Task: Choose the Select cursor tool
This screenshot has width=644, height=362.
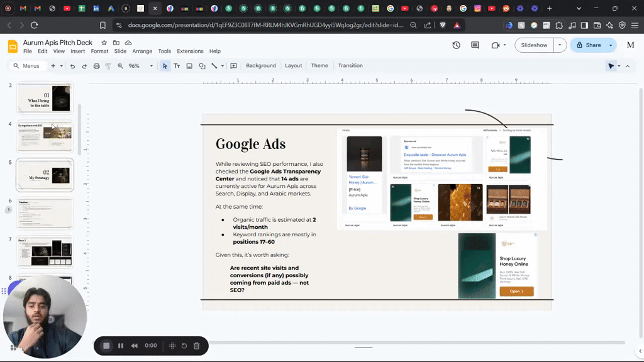Action: [165, 65]
